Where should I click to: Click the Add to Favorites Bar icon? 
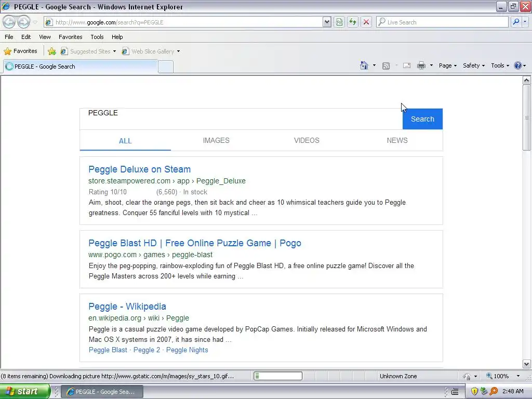[52, 51]
